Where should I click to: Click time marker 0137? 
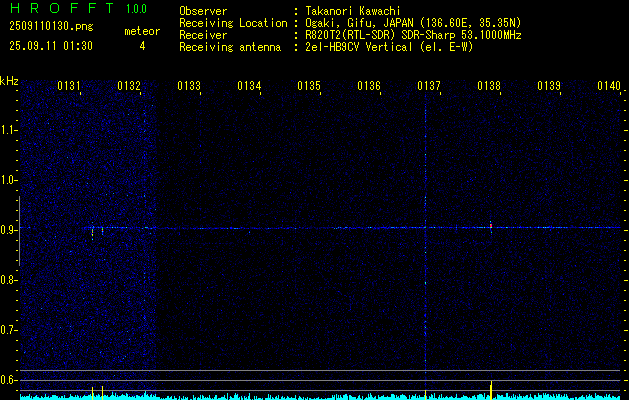pos(429,86)
